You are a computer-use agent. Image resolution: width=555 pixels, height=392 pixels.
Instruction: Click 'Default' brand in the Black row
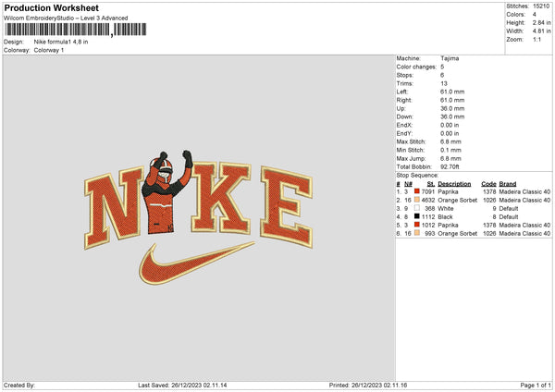coord(509,217)
